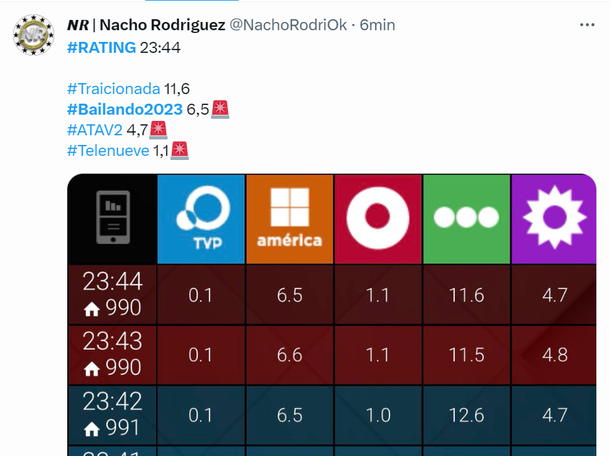The width and height of the screenshot is (610, 456).
Task: Click the TVP channel logo
Action: pos(201,219)
